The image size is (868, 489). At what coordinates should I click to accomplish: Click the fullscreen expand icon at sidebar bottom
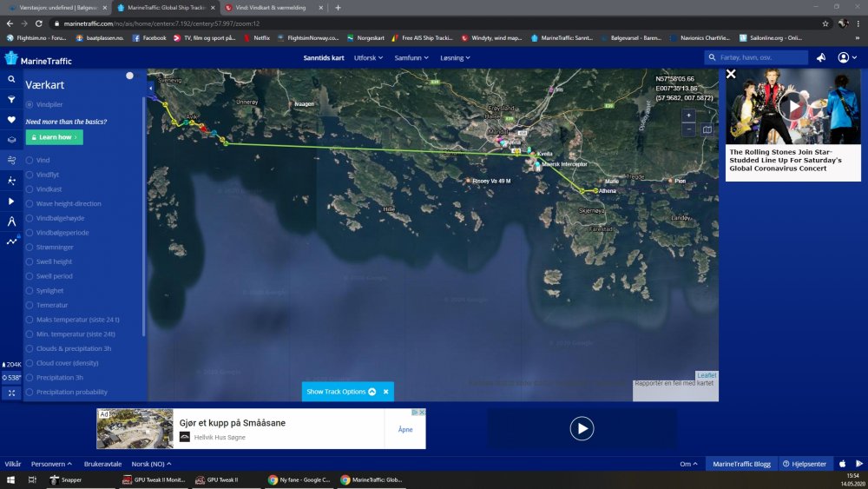click(11, 393)
